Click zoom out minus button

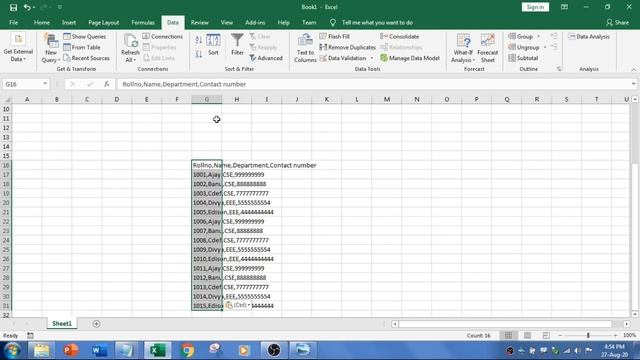coord(560,336)
